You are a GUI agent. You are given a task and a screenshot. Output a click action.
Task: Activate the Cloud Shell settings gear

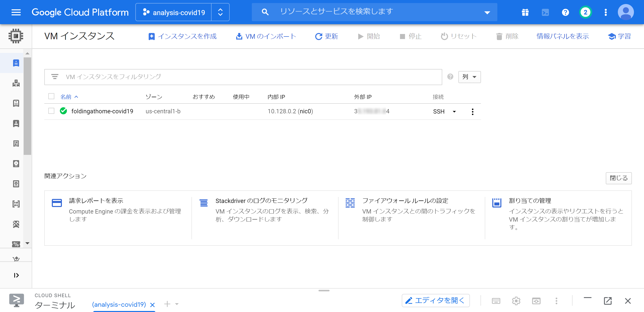click(516, 301)
